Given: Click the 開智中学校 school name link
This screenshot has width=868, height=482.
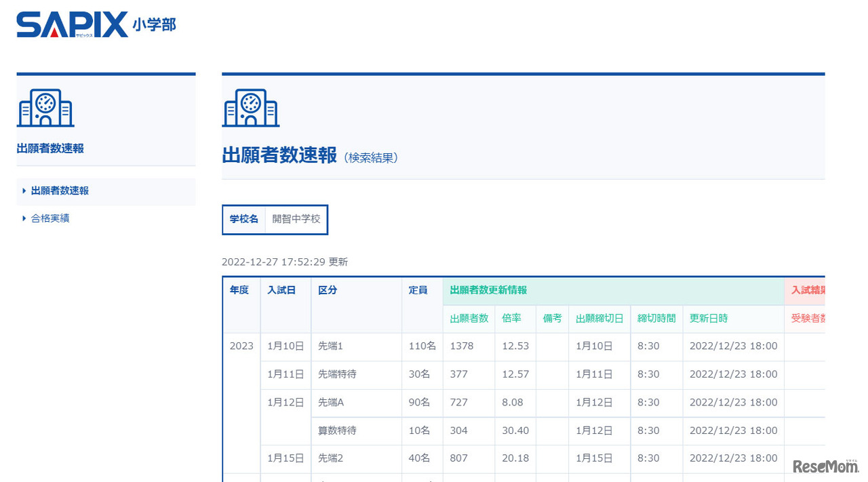Looking at the screenshot, I should click(296, 219).
